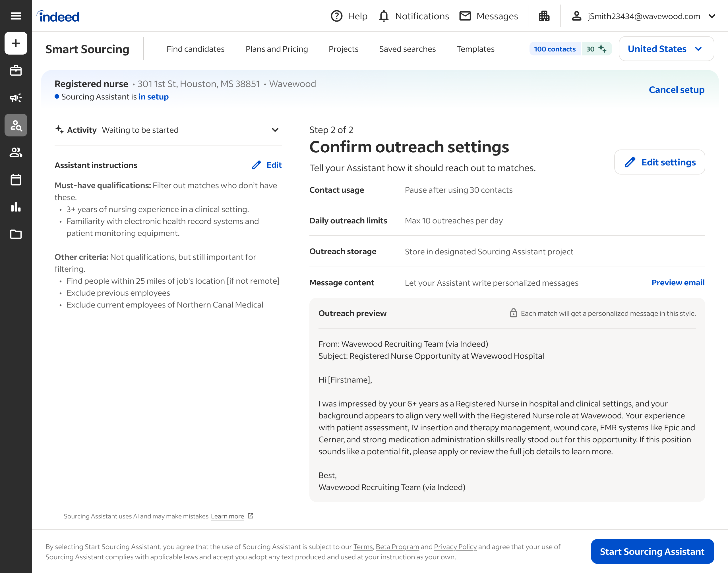The image size is (728, 573).
Task: Click the Notifications bell icon
Action: click(384, 16)
